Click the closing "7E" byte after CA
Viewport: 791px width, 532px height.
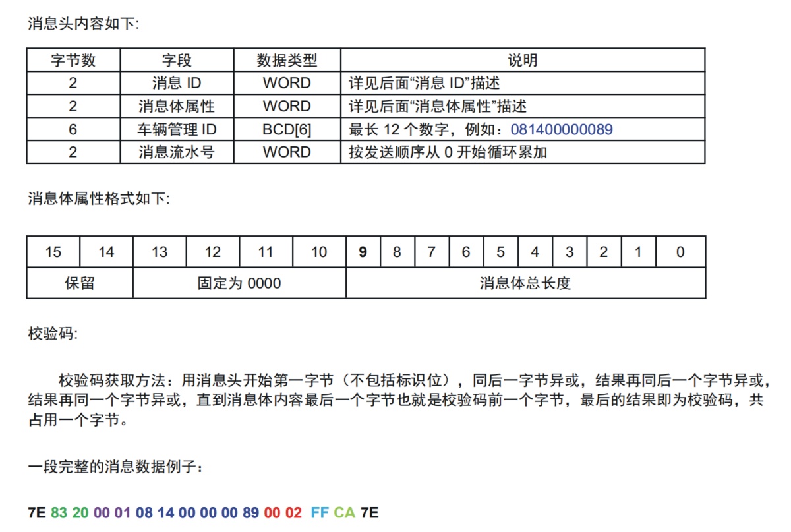369,513
